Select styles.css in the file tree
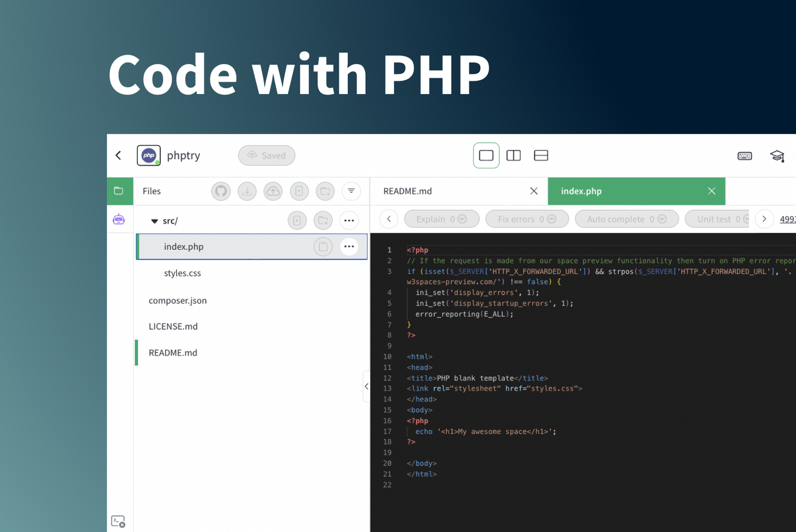796x532 pixels. coord(182,273)
